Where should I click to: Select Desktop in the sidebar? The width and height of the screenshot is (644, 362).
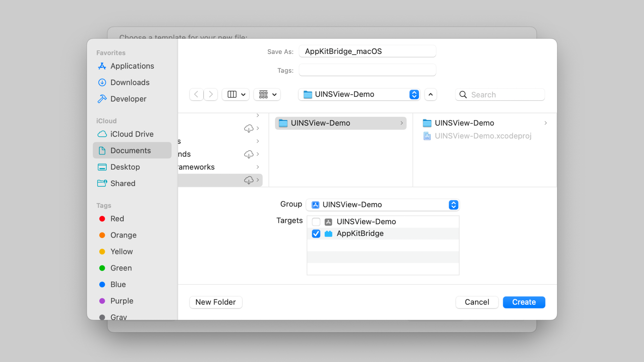pyautogui.click(x=125, y=167)
